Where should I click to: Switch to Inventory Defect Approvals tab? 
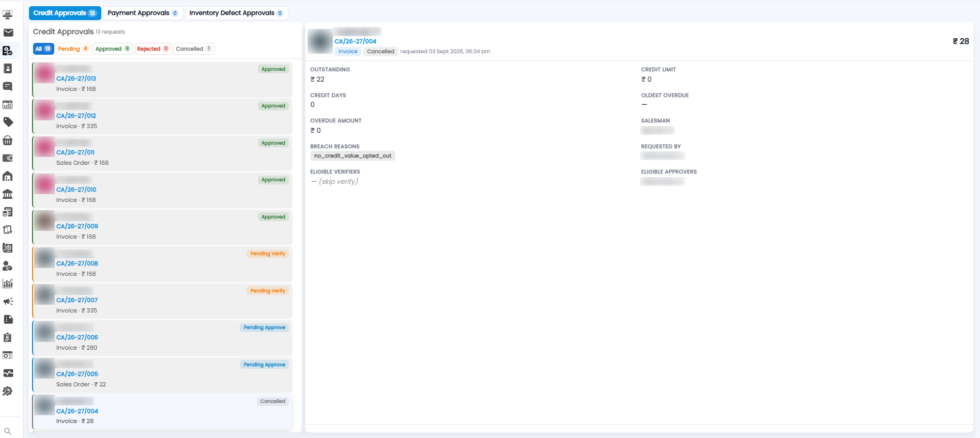[236, 13]
